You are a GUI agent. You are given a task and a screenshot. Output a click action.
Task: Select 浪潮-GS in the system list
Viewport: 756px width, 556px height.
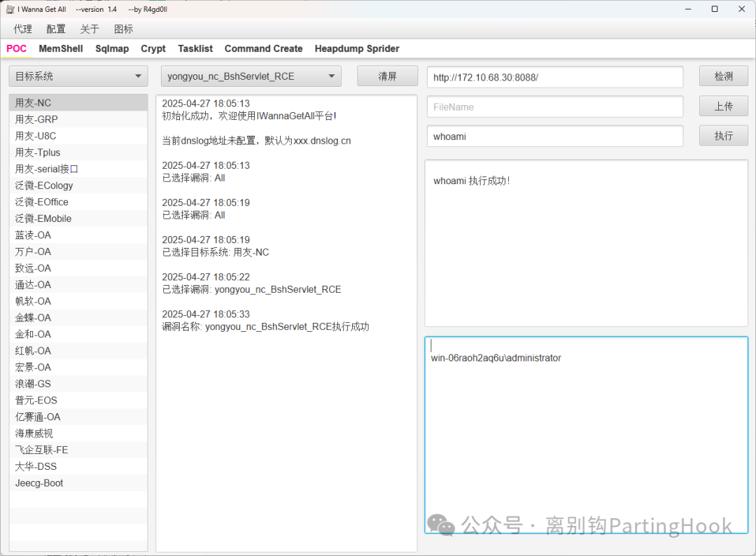(78, 383)
